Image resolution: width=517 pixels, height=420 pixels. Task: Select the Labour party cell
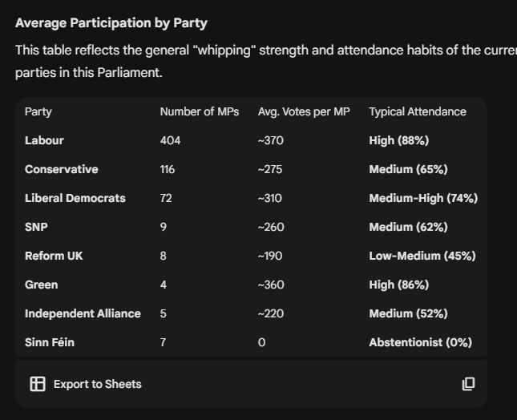[x=44, y=140]
